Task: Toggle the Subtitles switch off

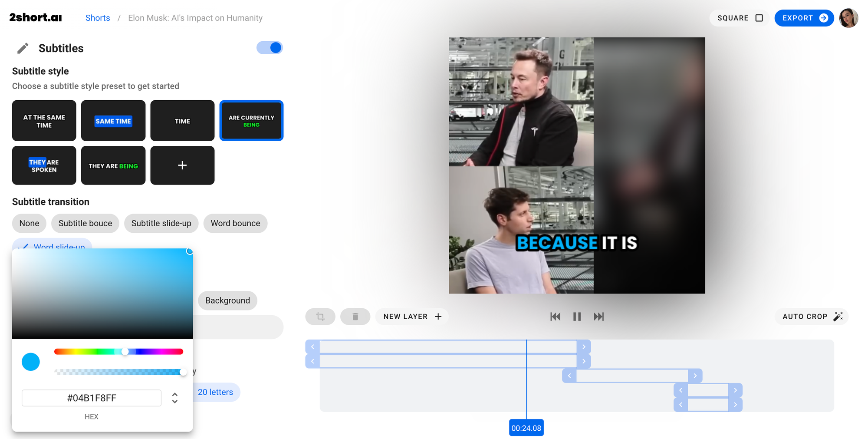Action: pos(270,48)
